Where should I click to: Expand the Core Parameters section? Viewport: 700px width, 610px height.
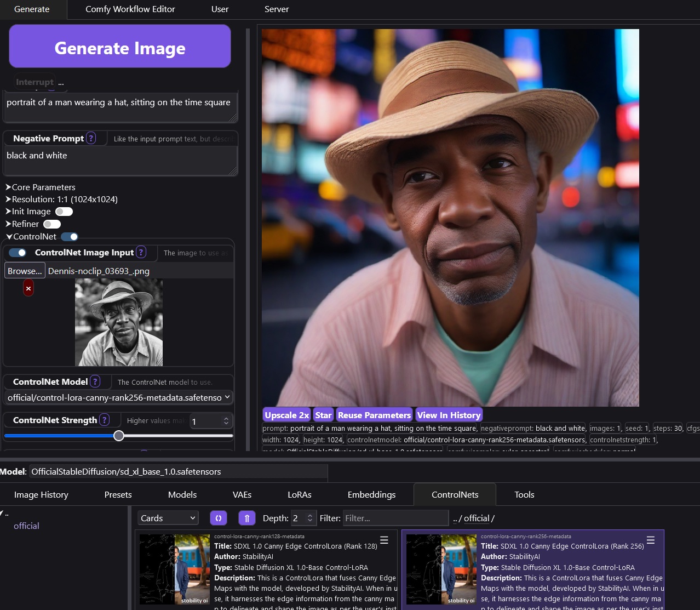(x=43, y=187)
